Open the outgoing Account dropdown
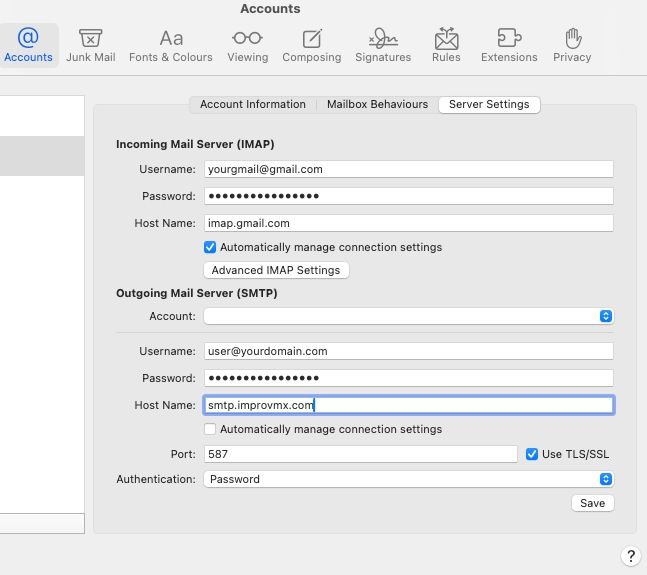The height and width of the screenshot is (575, 647). pyautogui.click(x=408, y=316)
